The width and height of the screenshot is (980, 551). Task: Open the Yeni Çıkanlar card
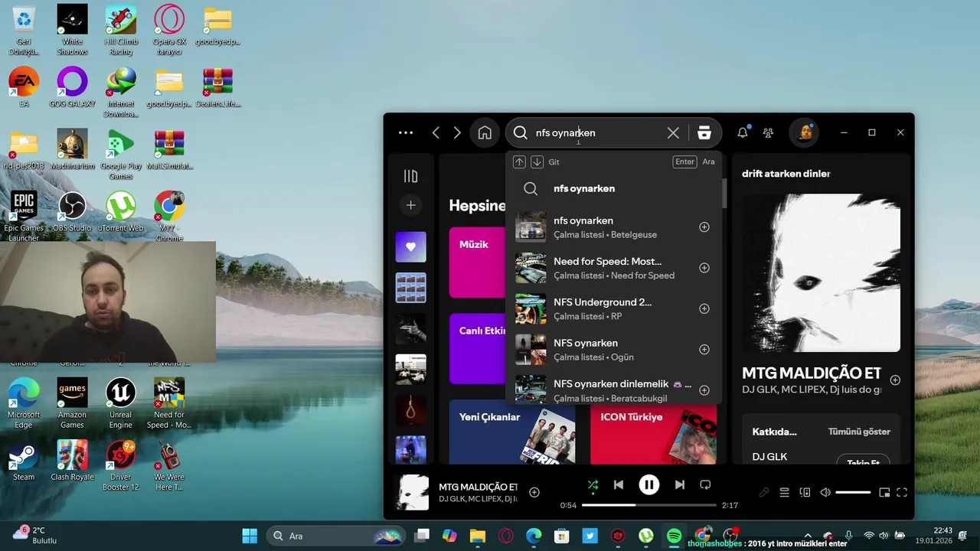512,432
